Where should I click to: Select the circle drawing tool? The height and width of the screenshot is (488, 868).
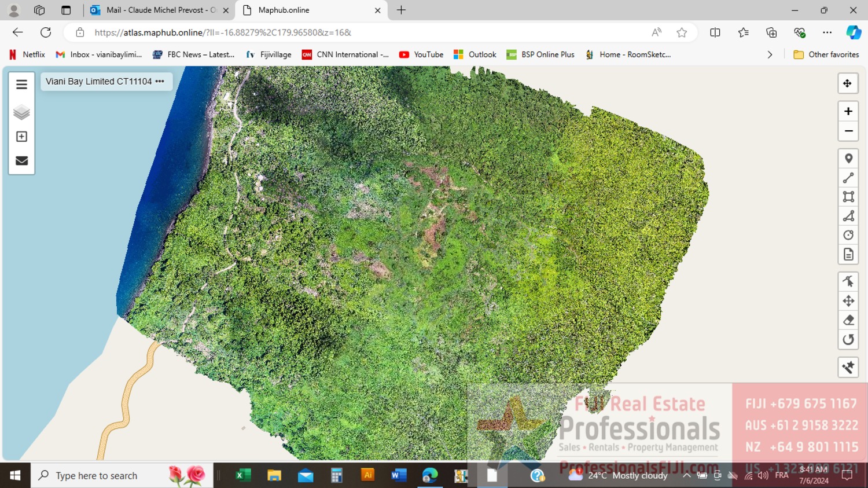point(848,235)
